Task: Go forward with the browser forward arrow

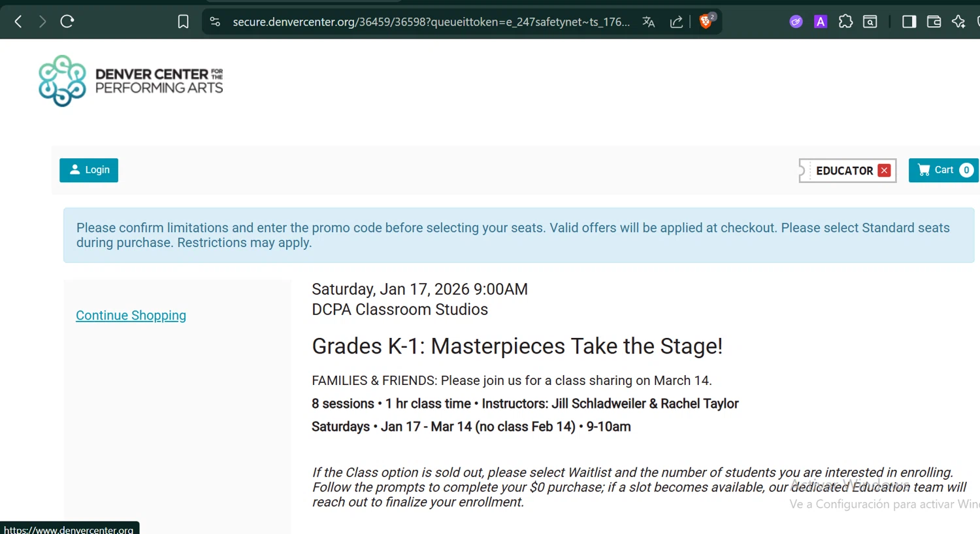Action: point(42,22)
